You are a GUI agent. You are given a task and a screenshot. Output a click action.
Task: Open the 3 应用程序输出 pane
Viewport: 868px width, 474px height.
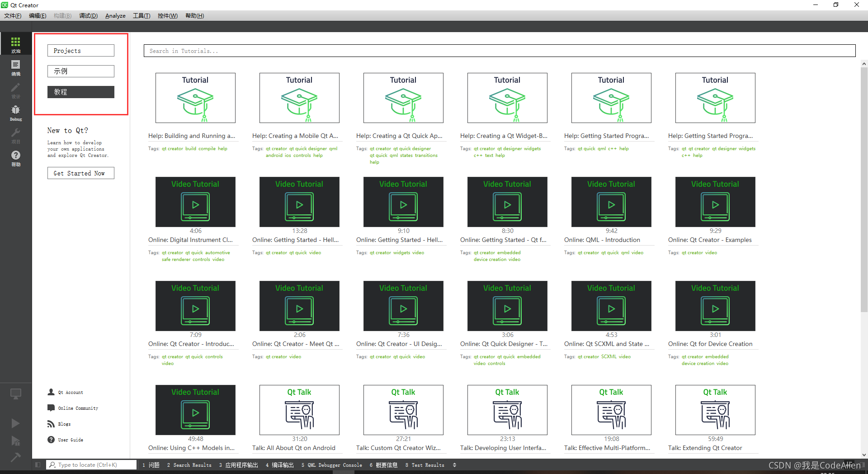239,465
